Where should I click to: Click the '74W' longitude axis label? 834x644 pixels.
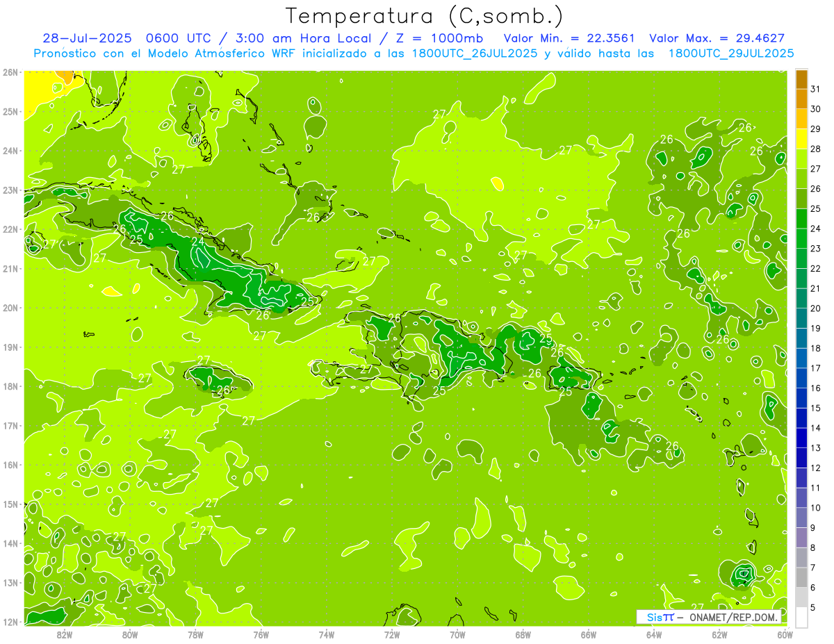326,634
